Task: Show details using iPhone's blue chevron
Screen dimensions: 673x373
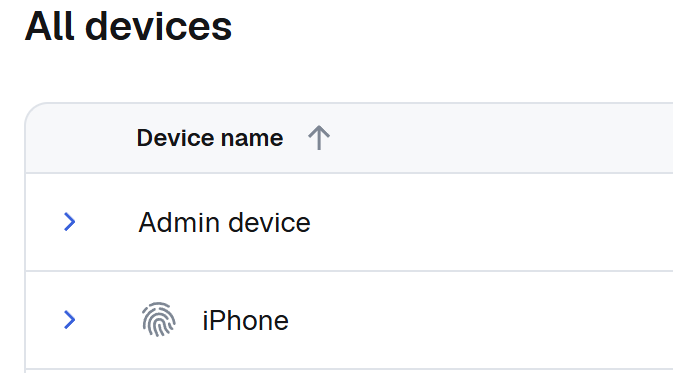Action: [x=70, y=320]
